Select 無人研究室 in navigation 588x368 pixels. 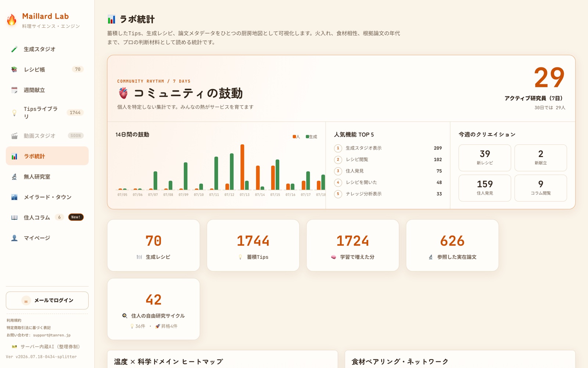47,177
